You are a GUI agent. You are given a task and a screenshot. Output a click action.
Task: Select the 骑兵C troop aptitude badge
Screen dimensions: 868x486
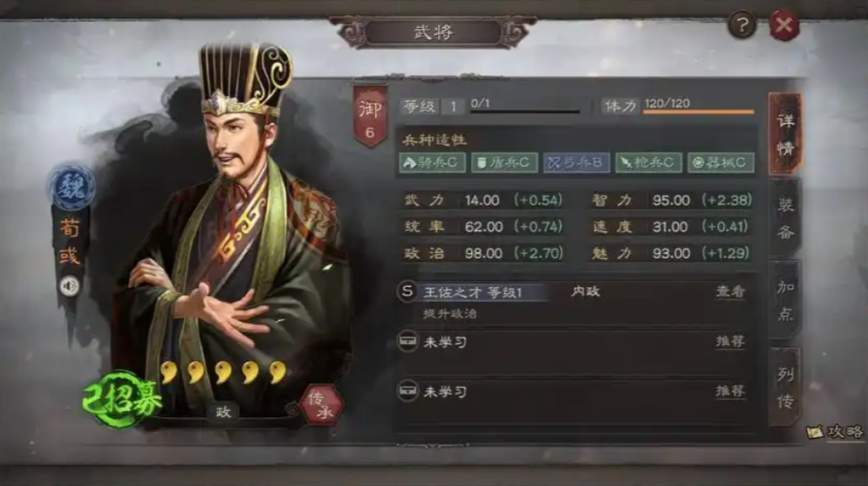[x=433, y=163]
